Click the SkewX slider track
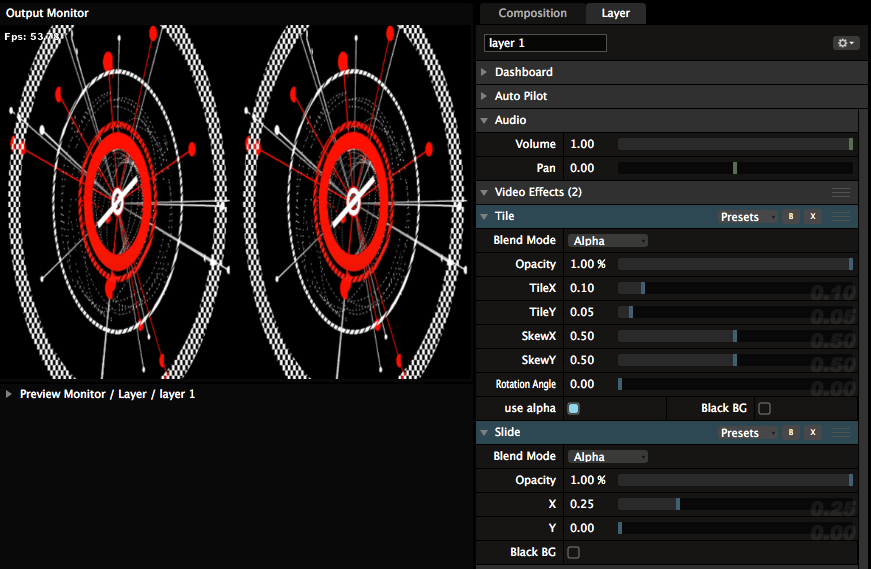This screenshot has height=569, width=871. pos(734,336)
